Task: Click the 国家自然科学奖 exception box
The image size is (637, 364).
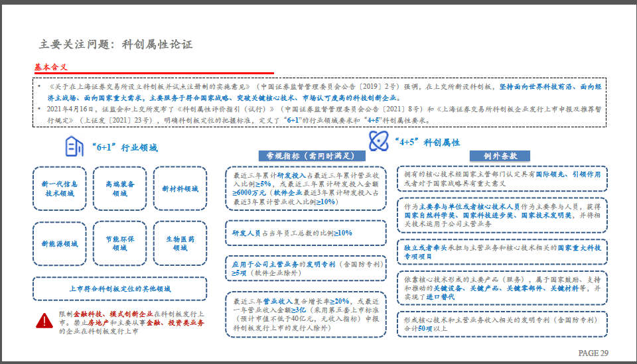Action: pos(502,215)
